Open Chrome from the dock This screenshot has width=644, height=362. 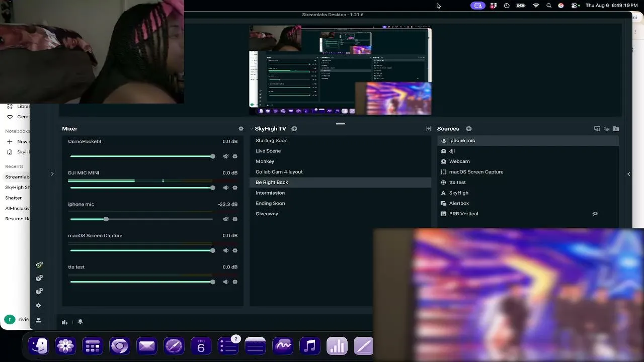point(120,346)
